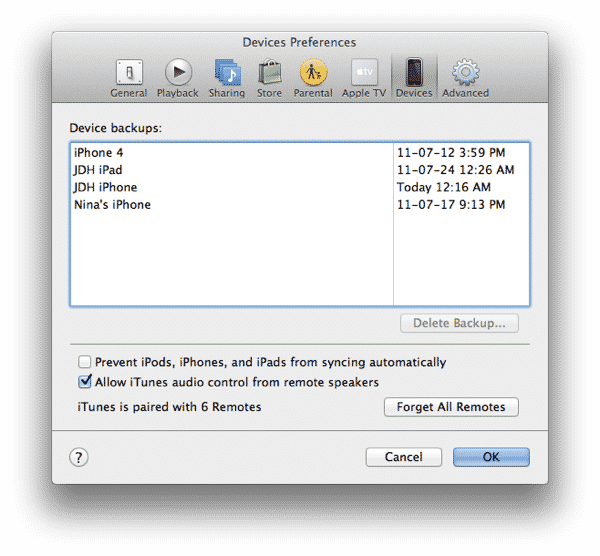Select the iPhone 4 backup
600x556 pixels.
coord(99,153)
